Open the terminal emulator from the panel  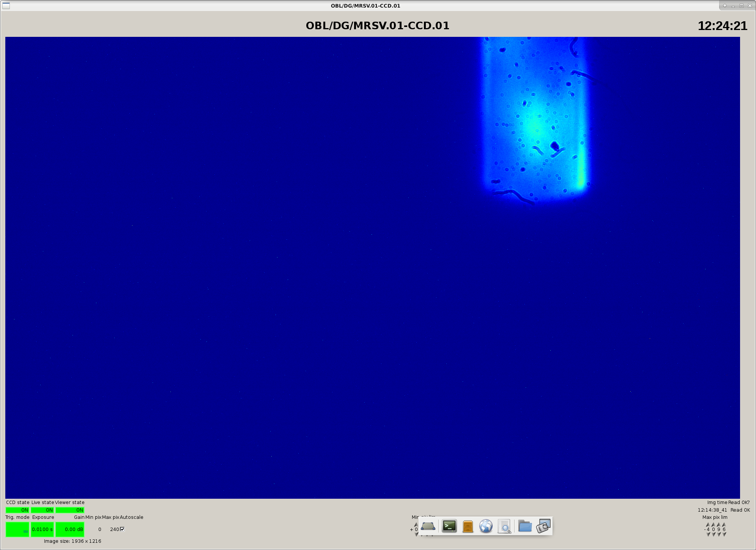(449, 526)
